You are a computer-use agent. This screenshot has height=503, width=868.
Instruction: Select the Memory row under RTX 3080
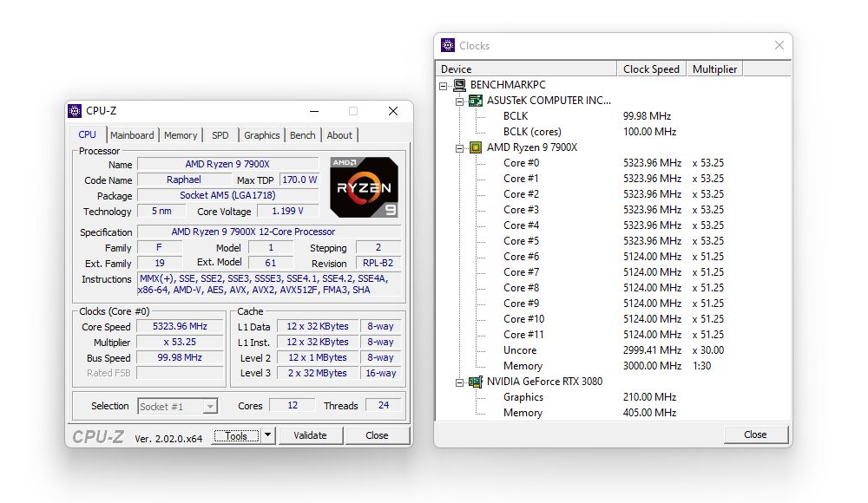[x=614, y=413]
